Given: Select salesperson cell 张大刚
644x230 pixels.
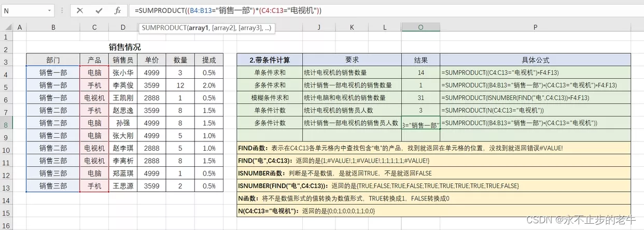Looking at the screenshot, I should [123, 135].
